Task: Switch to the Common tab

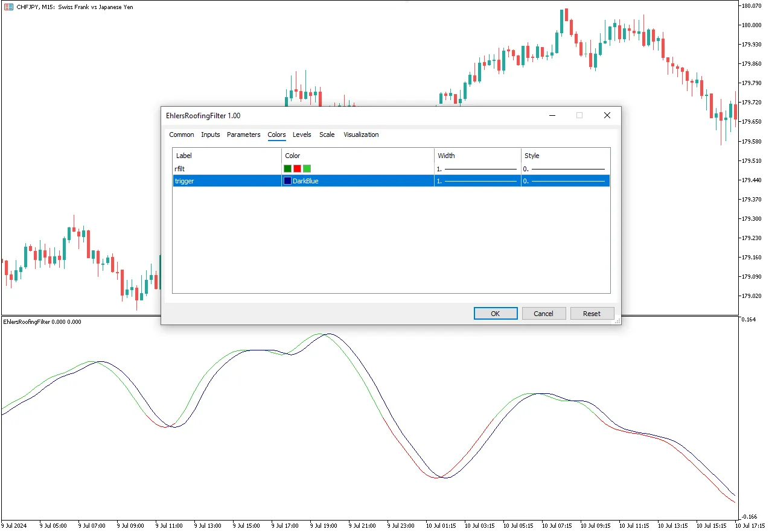Action: point(181,135)
